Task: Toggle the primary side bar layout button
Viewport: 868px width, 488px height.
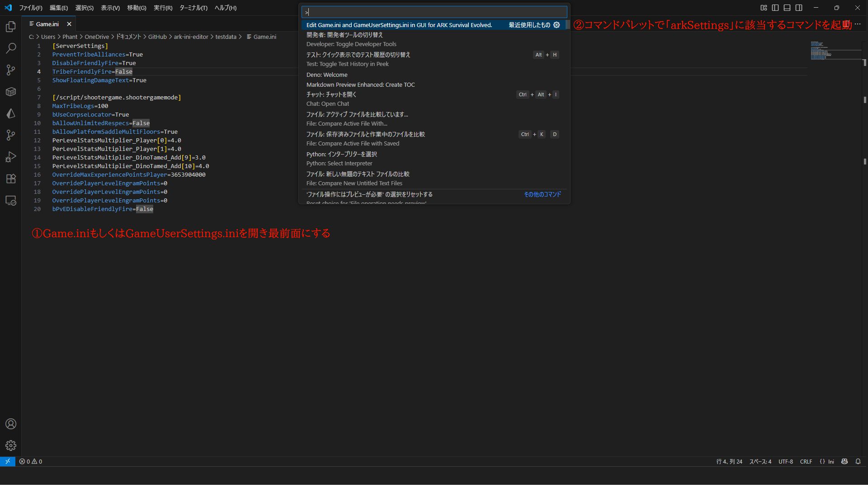Action: 775,8
